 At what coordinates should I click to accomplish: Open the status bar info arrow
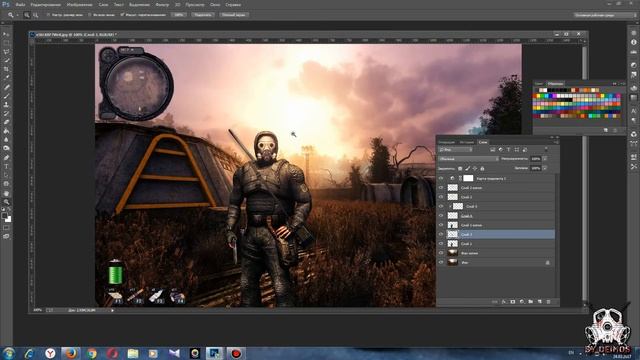coord(112,310)
